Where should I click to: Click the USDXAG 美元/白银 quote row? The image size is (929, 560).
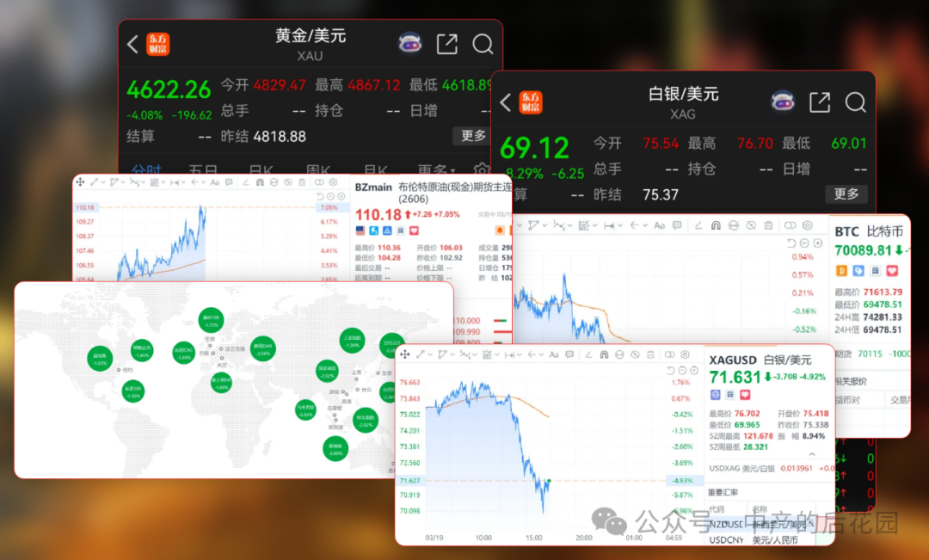770,468
